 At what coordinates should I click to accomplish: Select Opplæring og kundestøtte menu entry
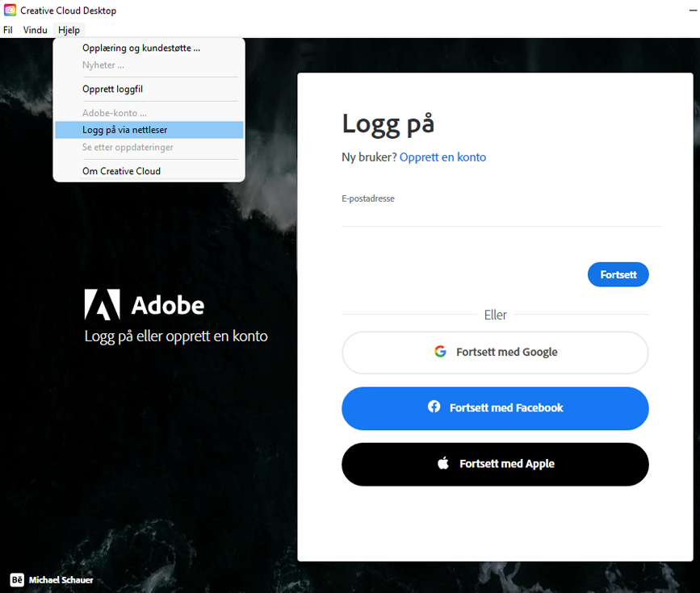pos(141,48)
